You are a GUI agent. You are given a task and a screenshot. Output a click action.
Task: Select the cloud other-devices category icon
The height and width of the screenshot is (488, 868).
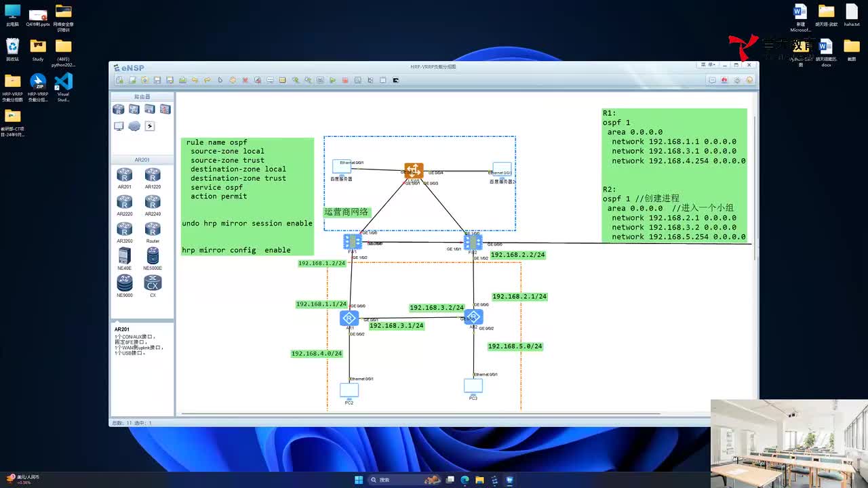pyautogui.click(x=134, y=126)
